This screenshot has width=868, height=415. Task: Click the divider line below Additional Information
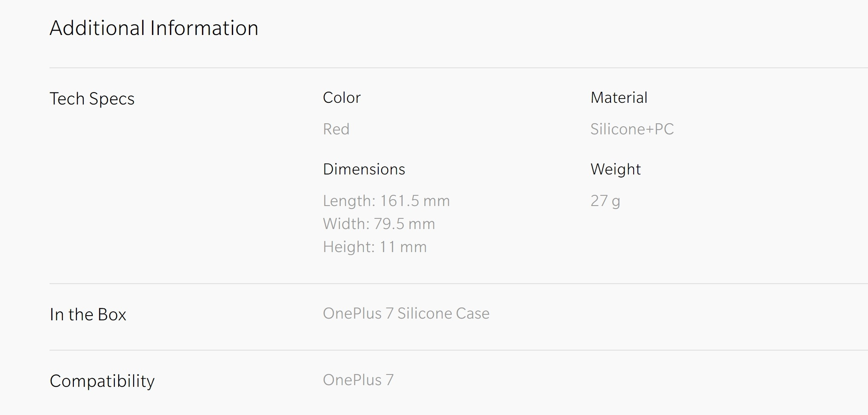tap(459, 68)
